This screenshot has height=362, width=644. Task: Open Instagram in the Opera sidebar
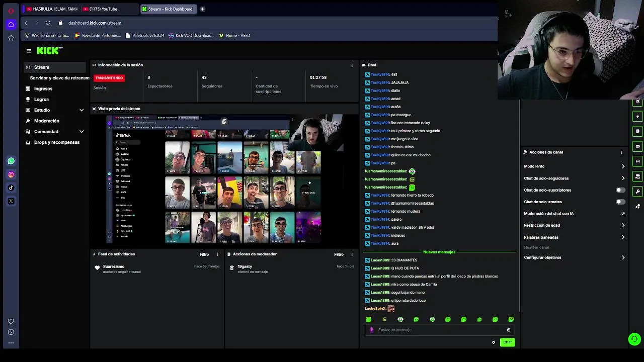point(11,174)
